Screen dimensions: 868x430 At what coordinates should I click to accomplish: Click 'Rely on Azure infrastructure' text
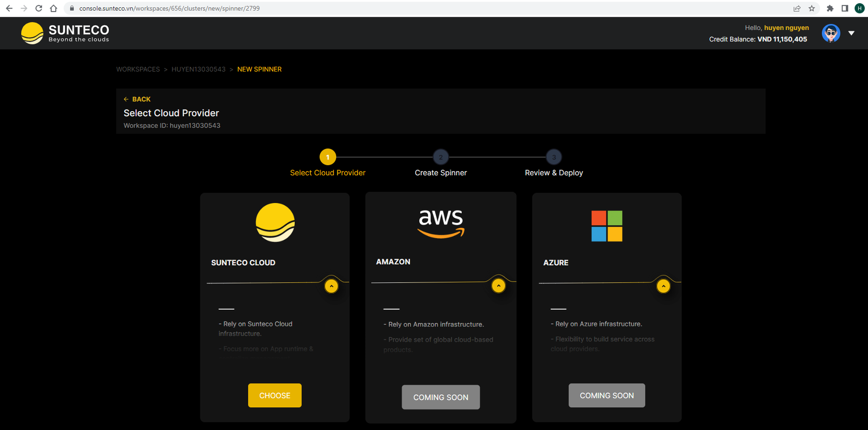click(x=596, y=324)
